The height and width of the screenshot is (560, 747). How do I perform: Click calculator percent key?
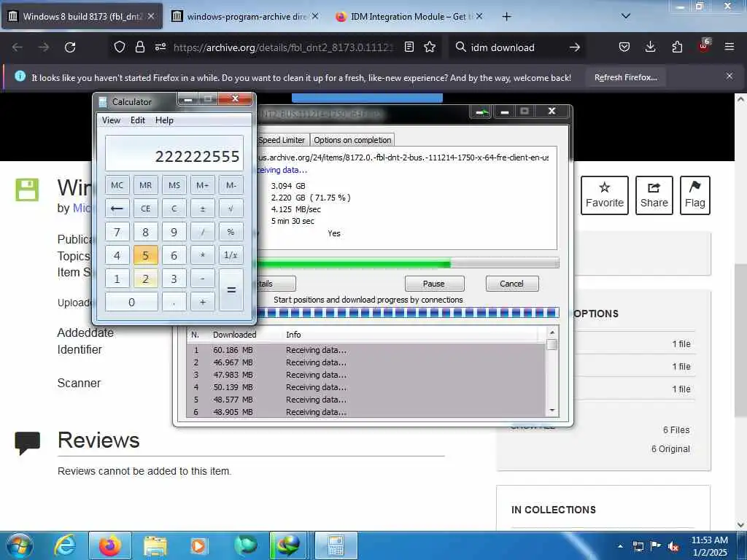coord(231,232)
